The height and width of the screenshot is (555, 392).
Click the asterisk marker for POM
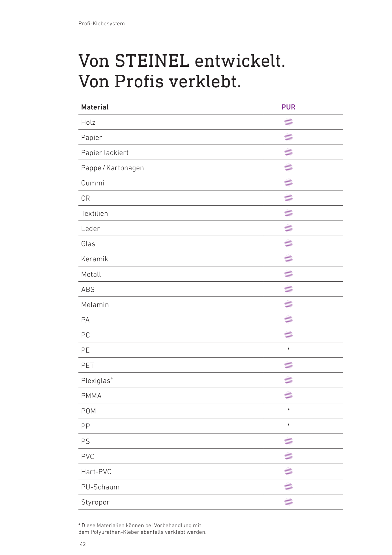[288, 410]
